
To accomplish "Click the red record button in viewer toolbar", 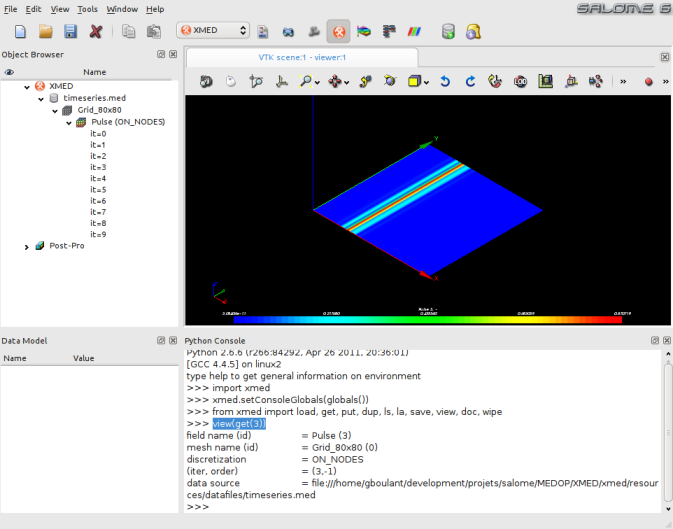I will coord(648,81).
